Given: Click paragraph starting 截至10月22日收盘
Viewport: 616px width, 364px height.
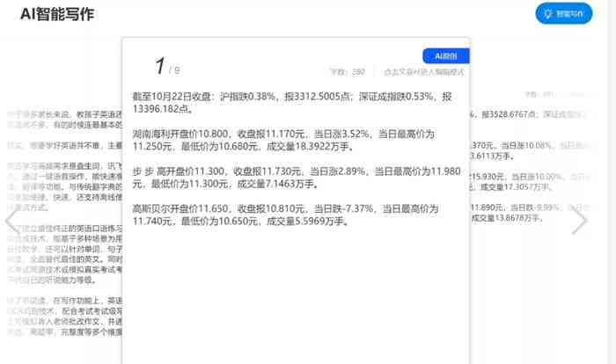Looking at the screenshot, I should tap(292, 103).
